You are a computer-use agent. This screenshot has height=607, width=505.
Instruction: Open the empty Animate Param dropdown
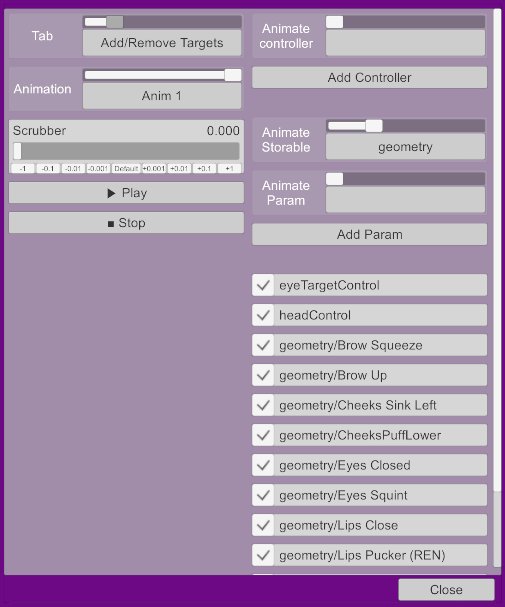click(x=405, y=200)
